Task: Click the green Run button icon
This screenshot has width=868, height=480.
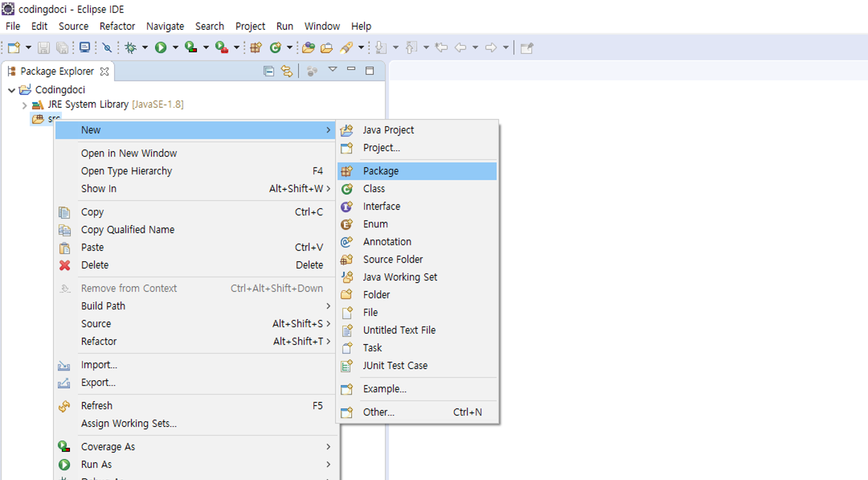Action: coord(161,47)
